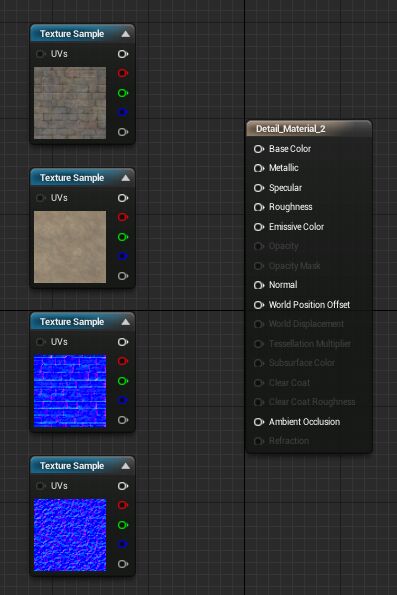The image size is (397, 595).
Task: Click the red channel output pin of brick wall texture node
Action: tap(123, 73)
